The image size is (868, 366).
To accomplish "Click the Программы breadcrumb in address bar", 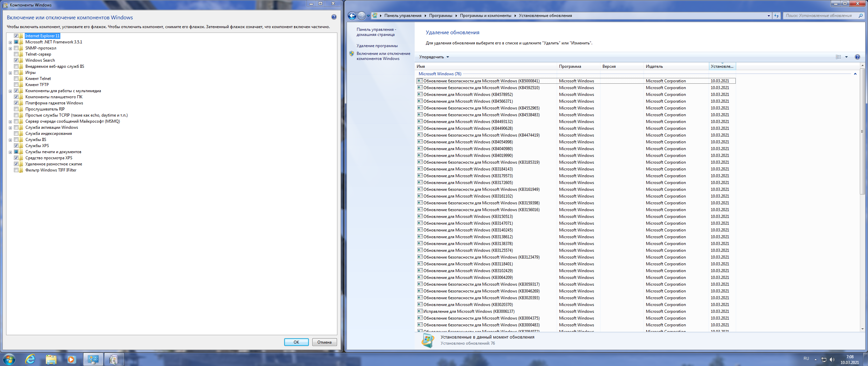I will 440,16.
